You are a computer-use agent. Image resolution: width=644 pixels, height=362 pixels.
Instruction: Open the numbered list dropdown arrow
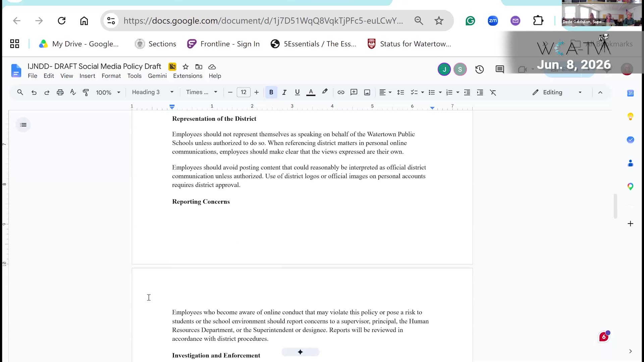458,93
